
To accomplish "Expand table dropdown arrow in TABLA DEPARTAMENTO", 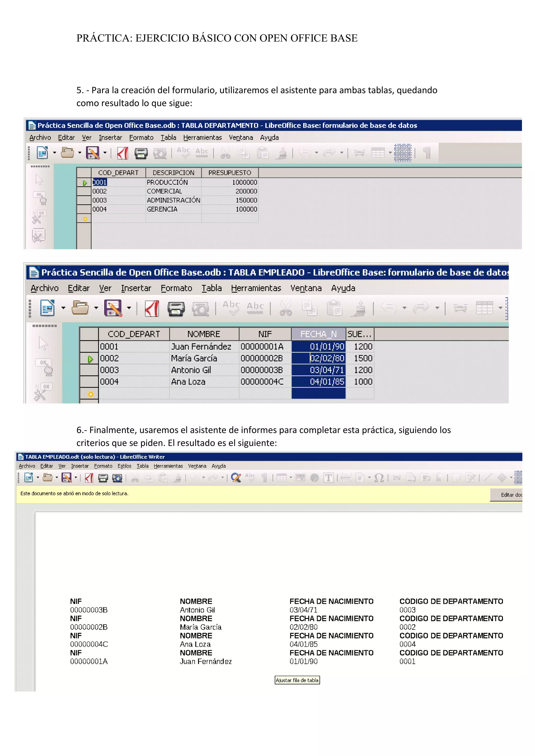I will click(390, 153).
